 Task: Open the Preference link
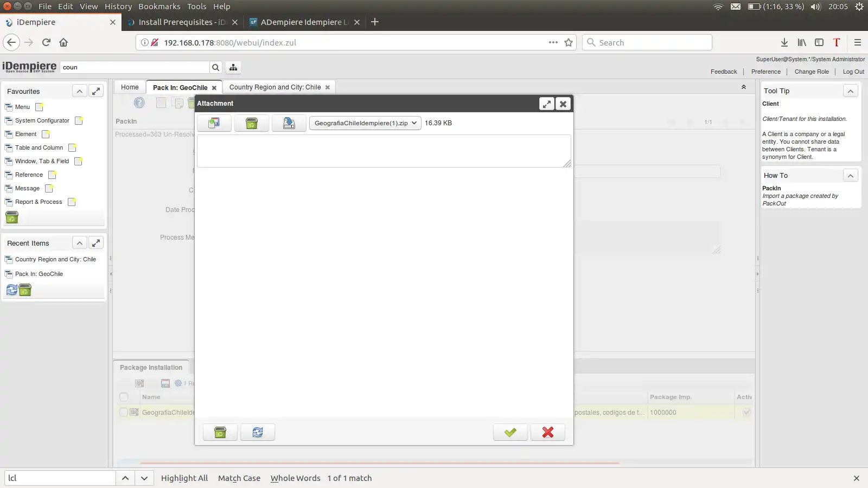(x=766, y=72)
